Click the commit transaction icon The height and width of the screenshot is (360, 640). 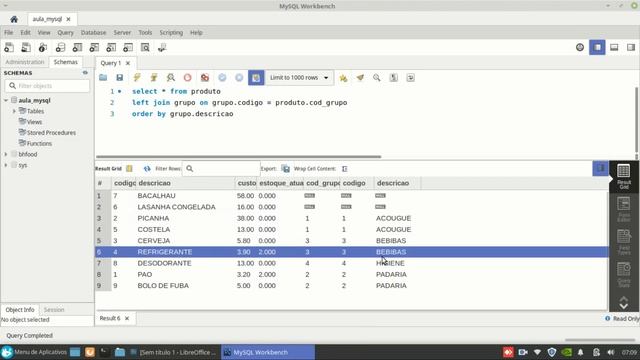(x=222, y=78)
